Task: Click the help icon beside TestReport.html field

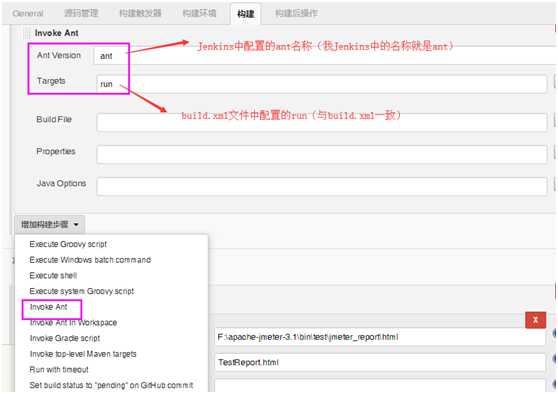Action: pyautogui.click(x=555, y=359)
